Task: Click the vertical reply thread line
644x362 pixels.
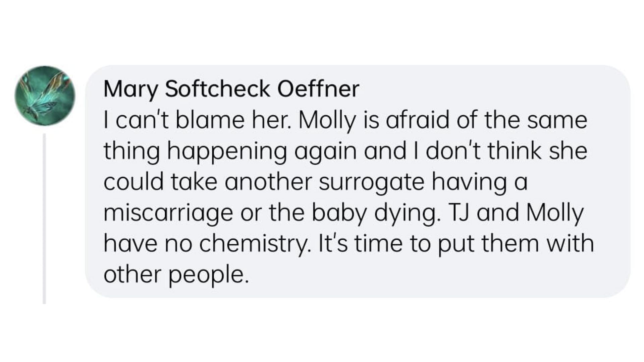Action: point(44,219)
